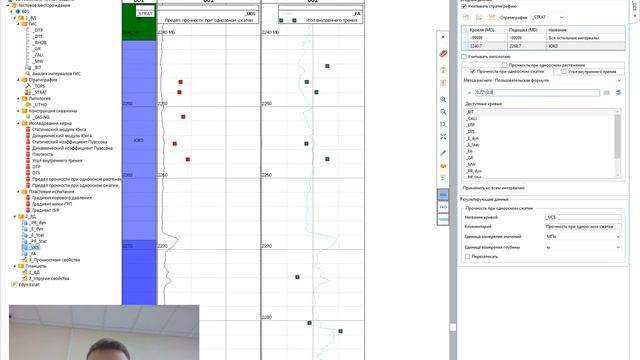This screenshot has width=640, height=360.
Task: Click the orange hand tool icon
Action: click(x=443, y=165)
